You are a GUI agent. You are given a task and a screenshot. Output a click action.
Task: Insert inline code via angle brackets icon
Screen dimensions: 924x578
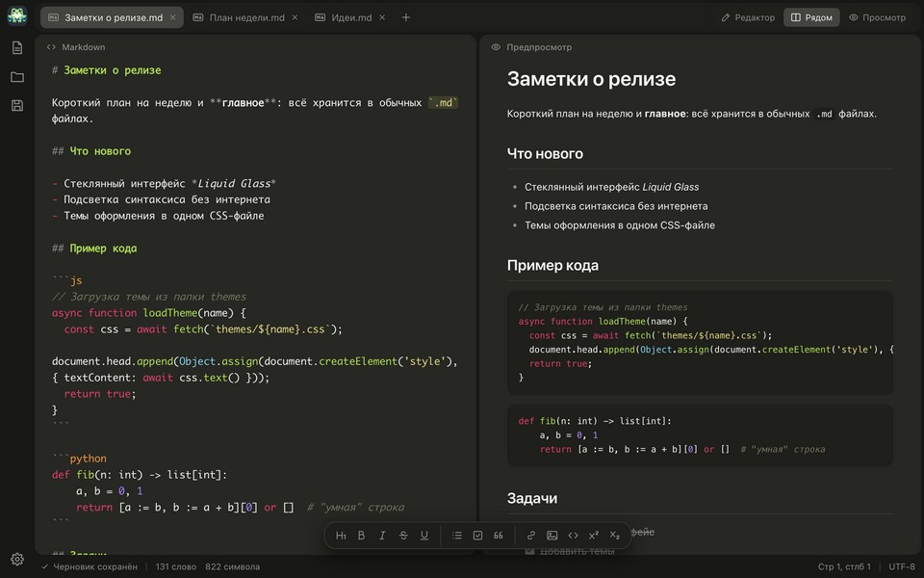point(573,536)
